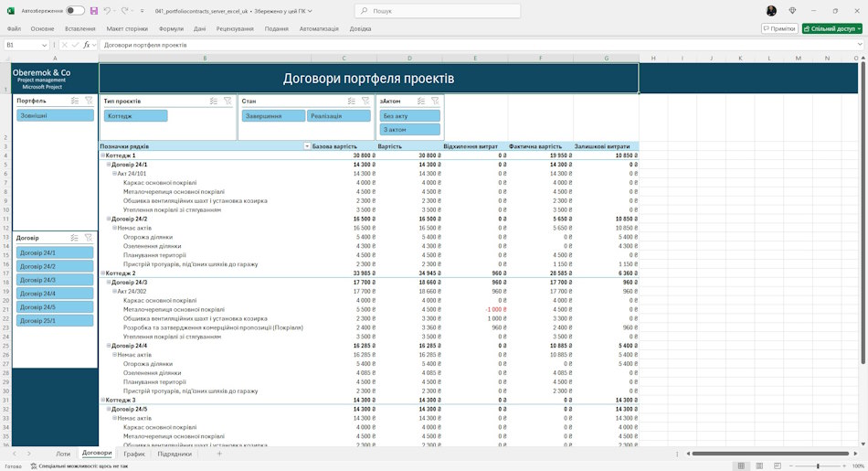Open the Дані ribbon tab
Viewport: 868px width, 471px height.
tap(200, 29)
